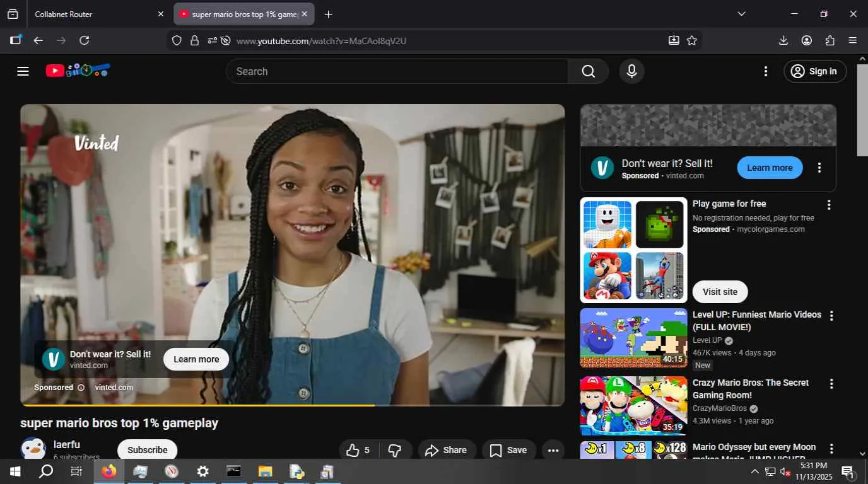
Task: Show hidden system tray icons
Action: point(754,471)
